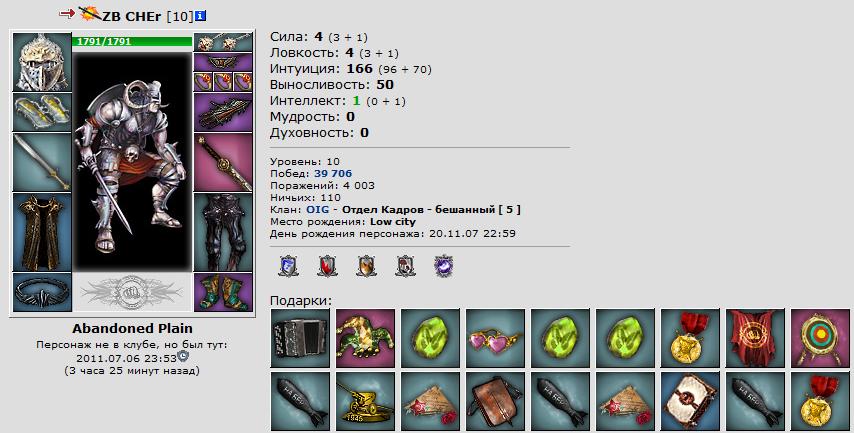
Task: Click the green boots equipment slot
Action: 223,292
